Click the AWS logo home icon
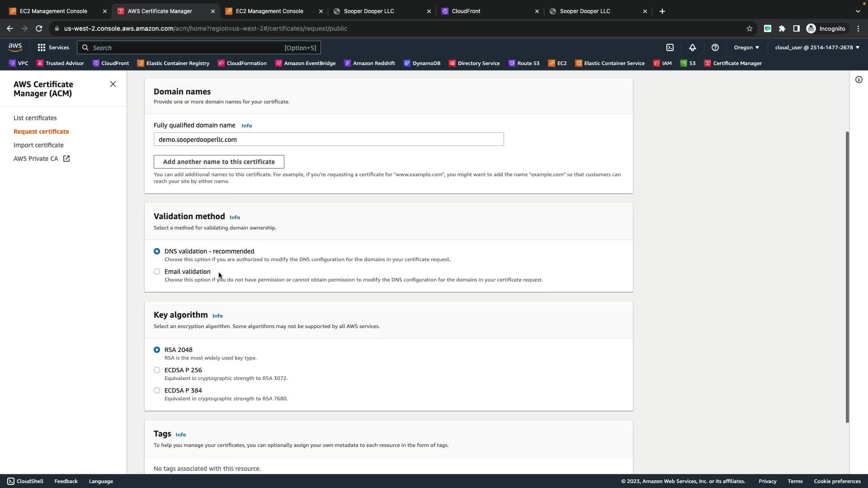The width and height of the screenshot is (868, 488). tap(15, 47)
